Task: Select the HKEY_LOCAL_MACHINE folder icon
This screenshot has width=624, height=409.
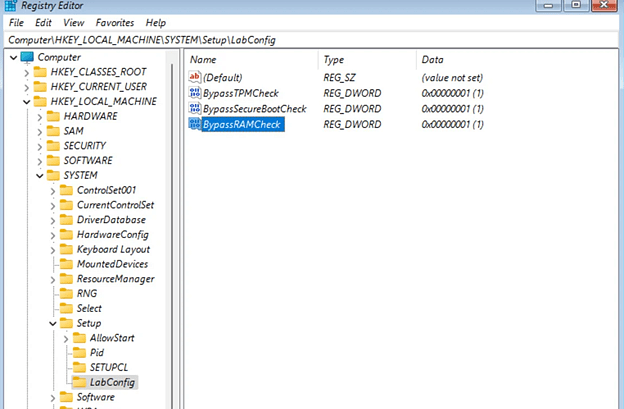Action: pos(40,101)
